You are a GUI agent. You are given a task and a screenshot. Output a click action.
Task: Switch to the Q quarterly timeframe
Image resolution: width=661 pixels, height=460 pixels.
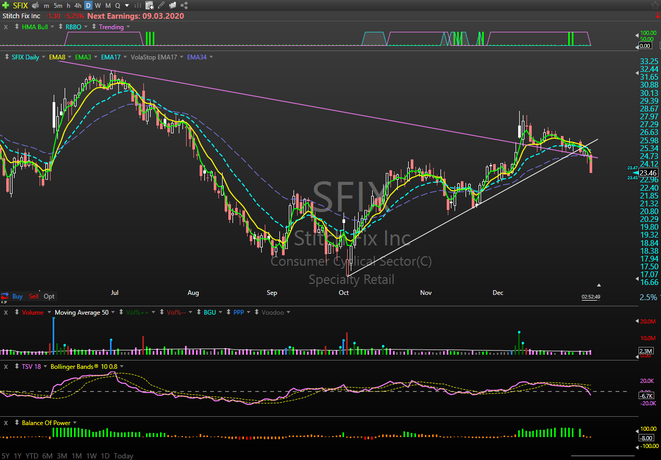(118, 5)
